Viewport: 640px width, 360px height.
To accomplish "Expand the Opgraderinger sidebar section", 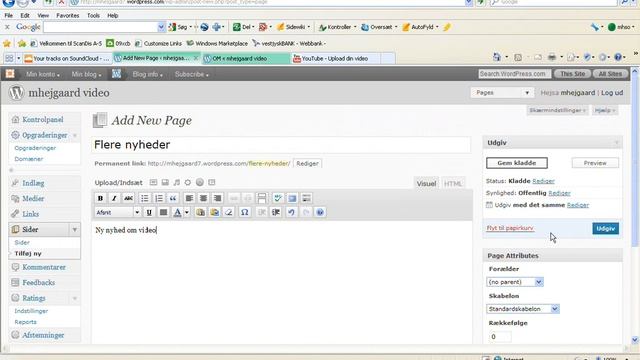I will [75, 136].
